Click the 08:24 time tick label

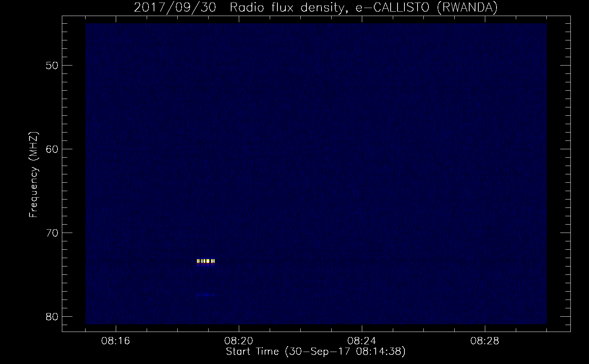click(x=362, y=341)
